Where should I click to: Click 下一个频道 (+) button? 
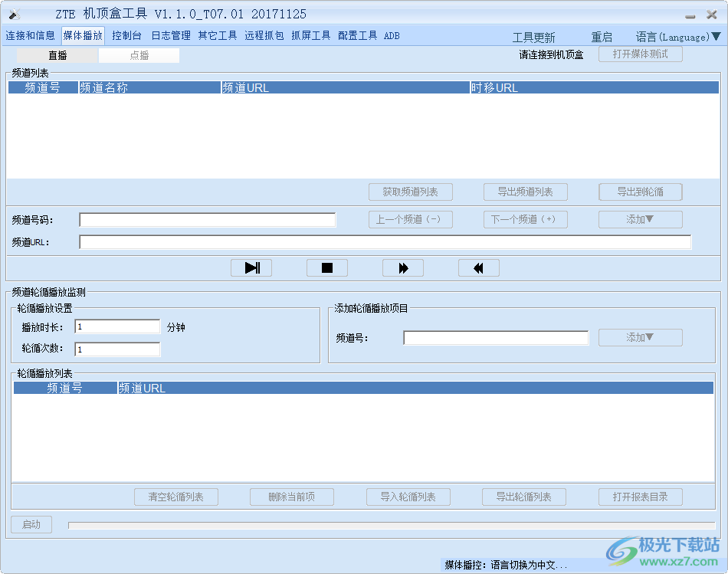525,219
